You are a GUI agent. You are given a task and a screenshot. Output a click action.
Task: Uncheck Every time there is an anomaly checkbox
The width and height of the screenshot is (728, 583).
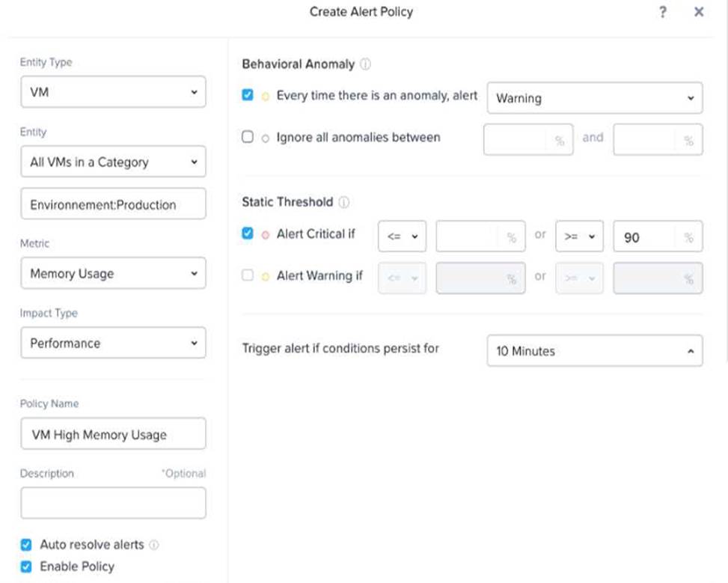pos(248,95)
